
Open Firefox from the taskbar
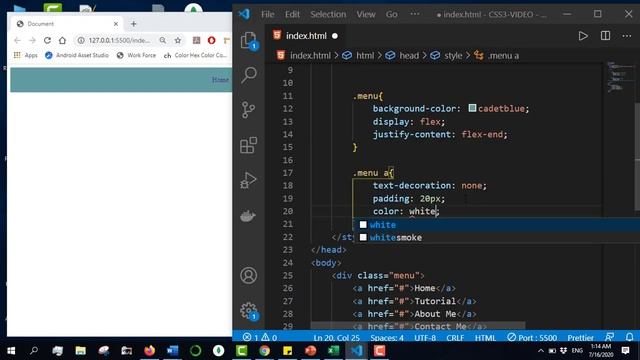pos(149,351)
